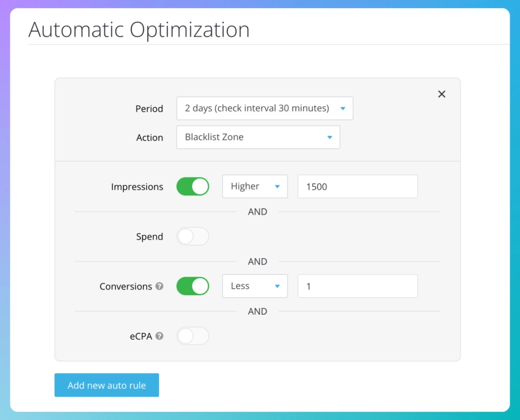Disable the Impressions toggle
The image size is (520, 420).
[x=192, y=186]
